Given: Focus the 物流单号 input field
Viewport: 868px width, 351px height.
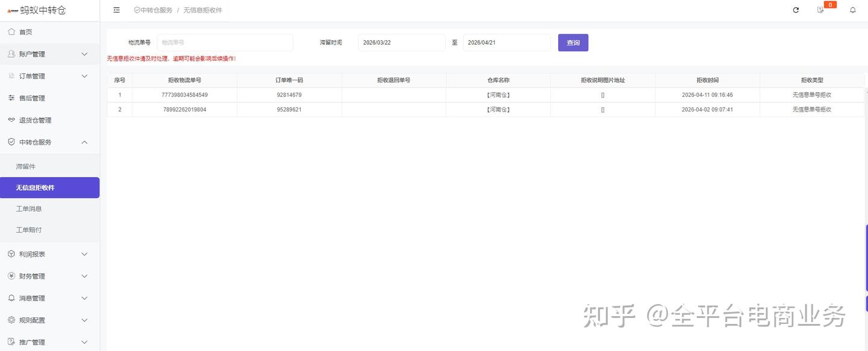Looking at the screenshot, I should 225,43.
